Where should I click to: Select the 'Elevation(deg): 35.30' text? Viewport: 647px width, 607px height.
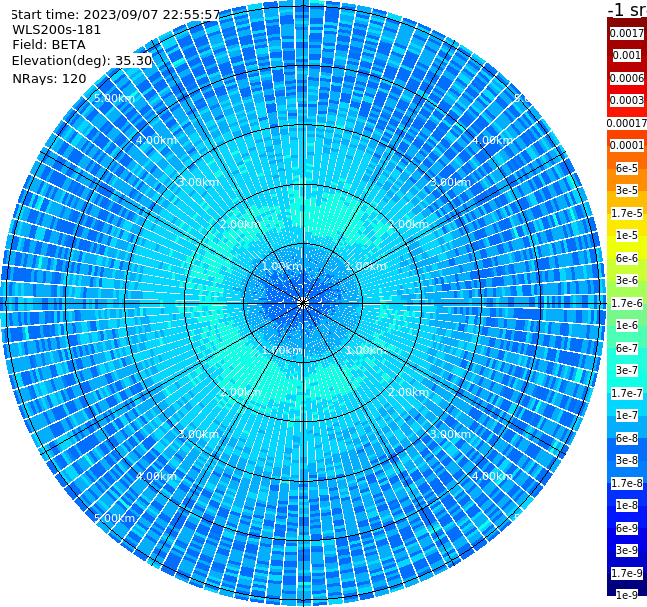pyautogui.click(x=82, y=61)
